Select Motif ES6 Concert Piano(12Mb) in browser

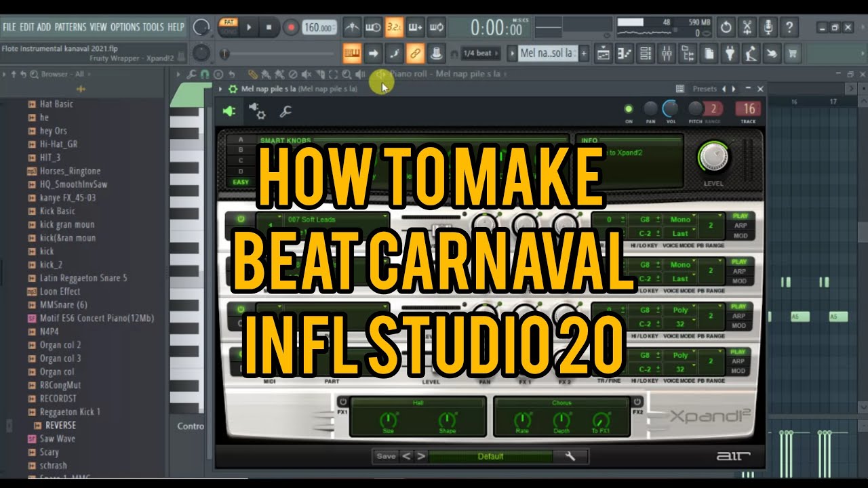point(90,318)
